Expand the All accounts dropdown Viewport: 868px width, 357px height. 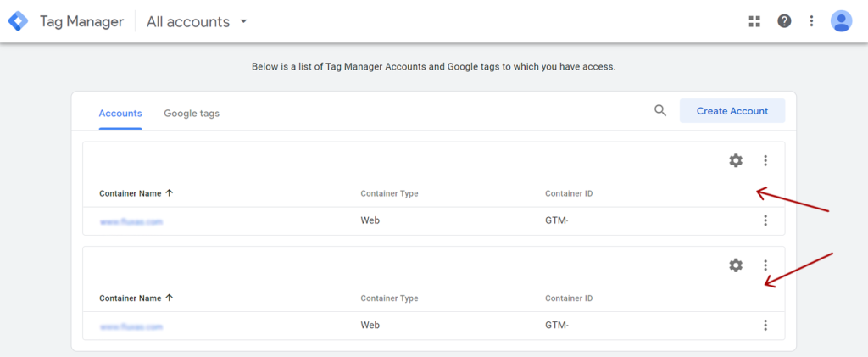[x=197, y=21]
